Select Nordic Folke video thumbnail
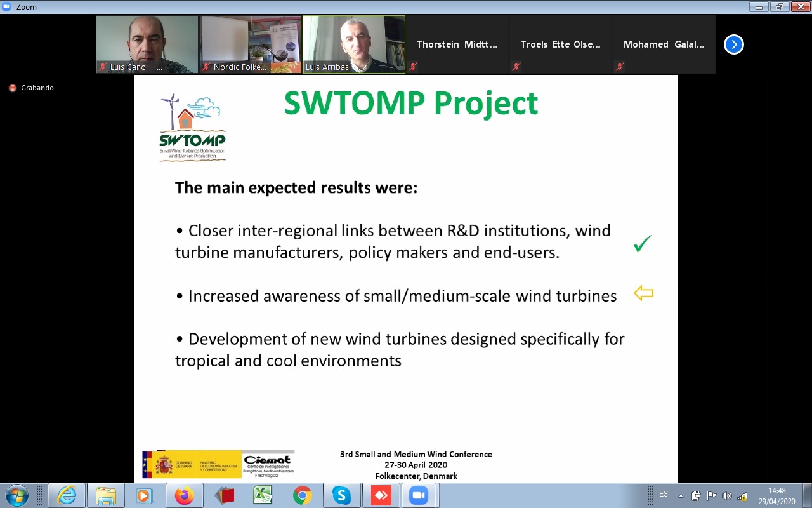812x508 pixels. tap(251, 44)
